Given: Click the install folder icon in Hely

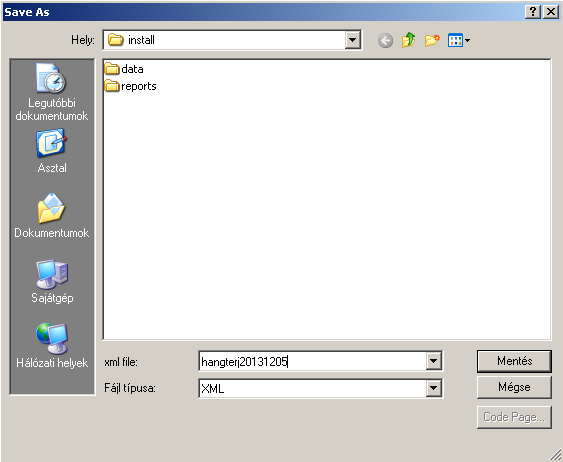Looking at the screenshot, I should 116,39.
